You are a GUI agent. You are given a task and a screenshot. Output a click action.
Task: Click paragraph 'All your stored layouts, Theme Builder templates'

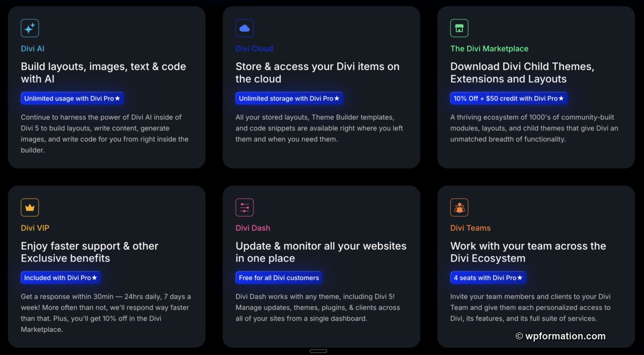tap(319, 128)
